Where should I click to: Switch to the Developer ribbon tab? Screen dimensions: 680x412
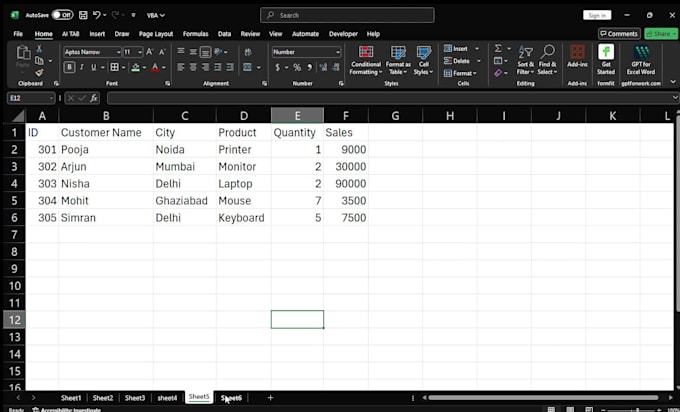pyautogui.click(x=343, y=34)
